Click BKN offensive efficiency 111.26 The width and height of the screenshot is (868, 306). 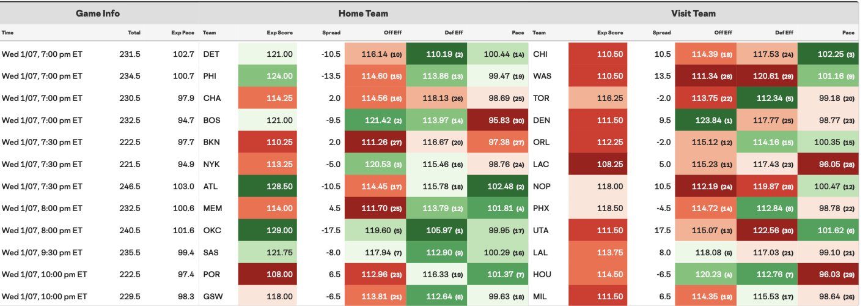(x=375, y=142)
